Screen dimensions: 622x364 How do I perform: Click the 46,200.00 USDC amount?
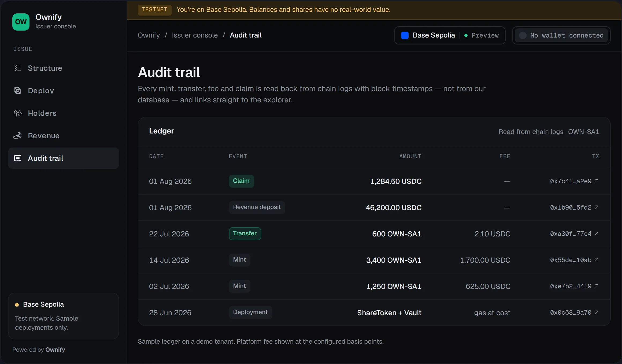[x=394, y=207]
